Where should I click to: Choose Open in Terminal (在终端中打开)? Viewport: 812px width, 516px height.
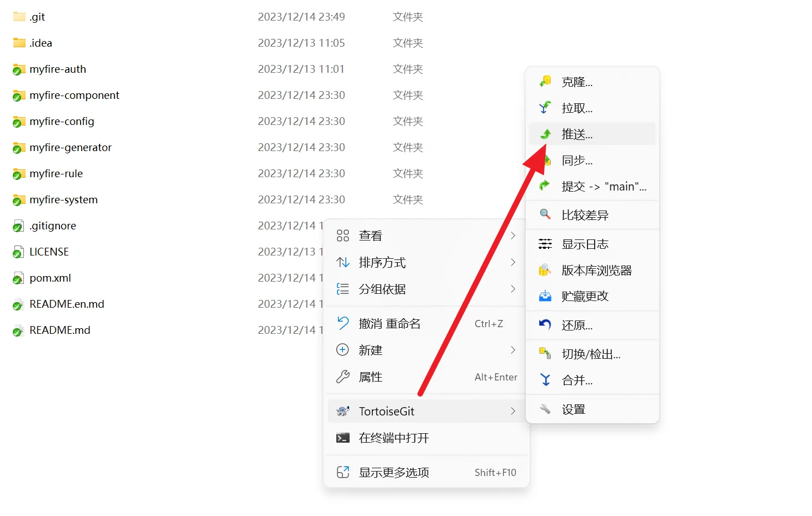[393, 438]
